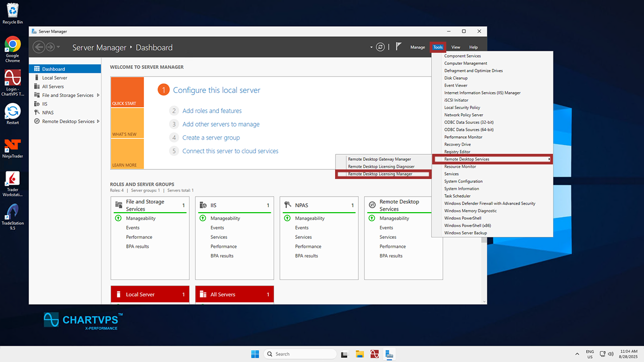The height and width of the screenshot is (362, 644).
Task: Open navigation history dropdown arrow
Action: (58, 47)
